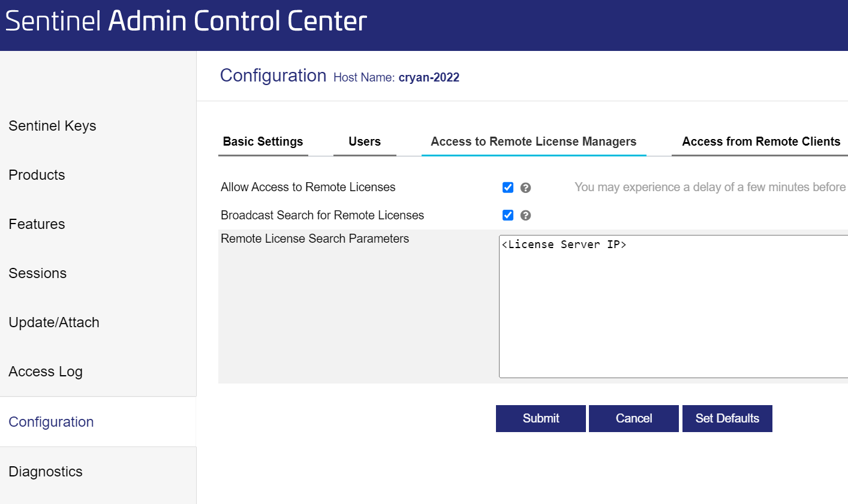This screenshot has height=504, width=848.
Task: Open the Diagnostics page
Action: (45, 472)
